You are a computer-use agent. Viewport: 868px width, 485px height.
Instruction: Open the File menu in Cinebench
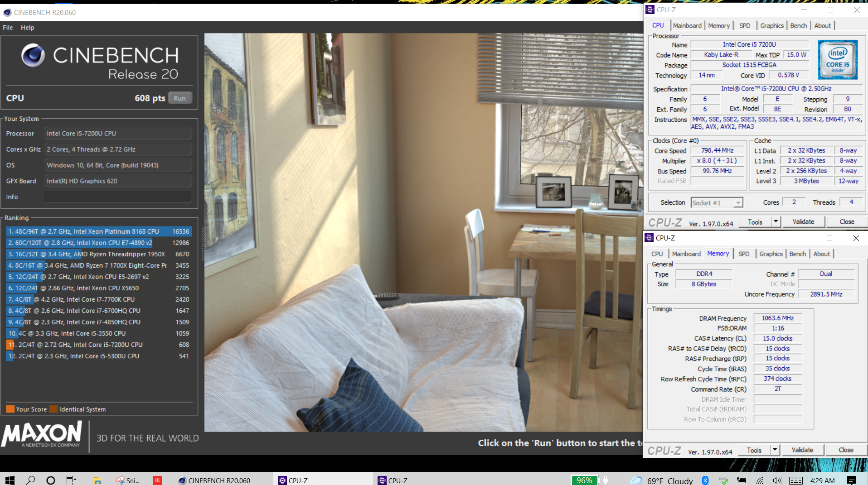[8, 28]
